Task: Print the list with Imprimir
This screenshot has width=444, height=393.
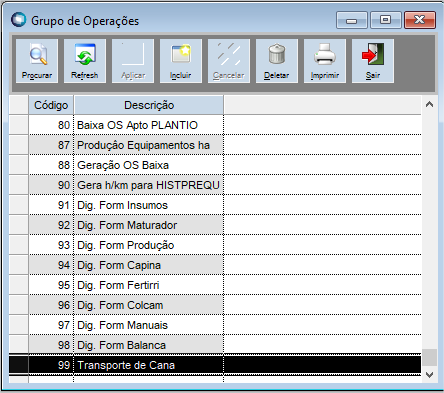Action: point(325,61)
